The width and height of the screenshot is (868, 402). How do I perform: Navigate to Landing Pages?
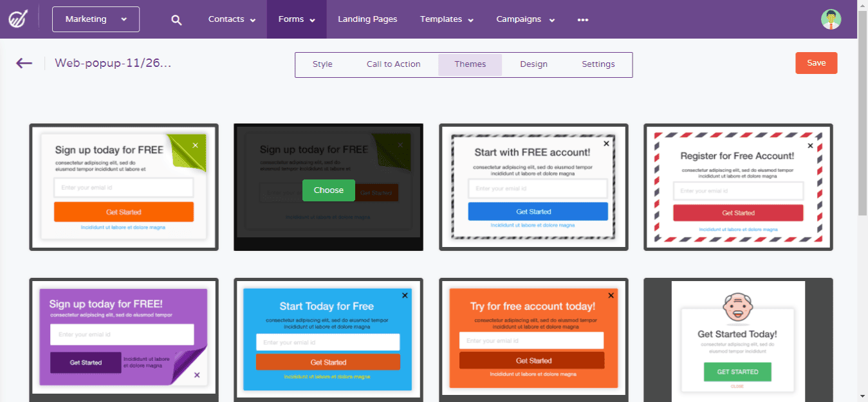pyautogui.click(x=367, y=19)
